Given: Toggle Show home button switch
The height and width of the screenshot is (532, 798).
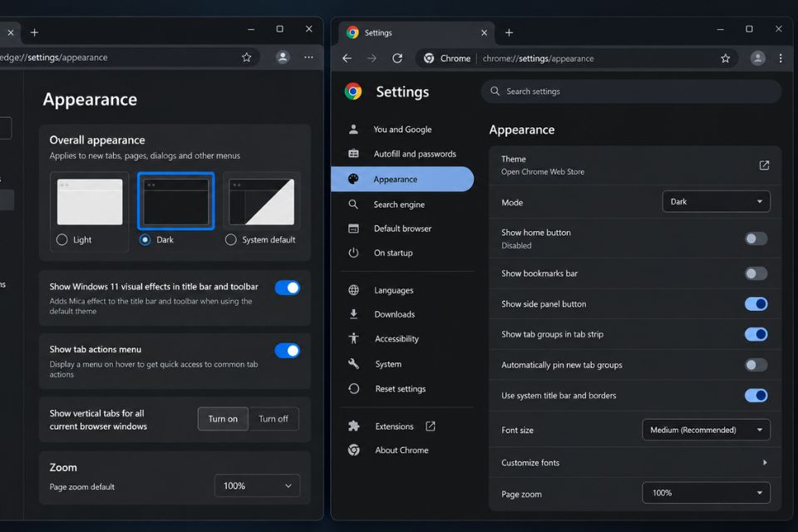Looking at the screenshot, I should pos(756,239).
